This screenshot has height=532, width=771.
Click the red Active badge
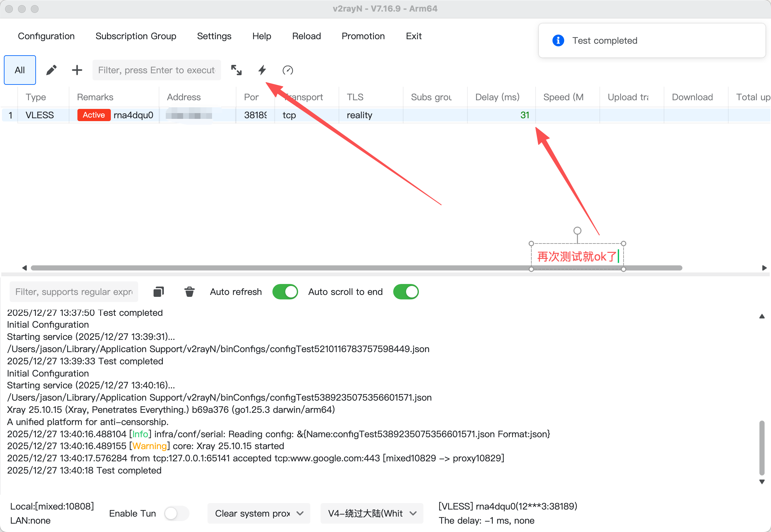tap(94, 115)
